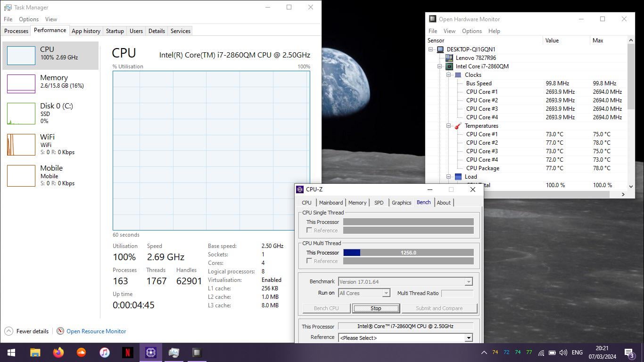Click the thermometer icon beside Temperatures

click(458, 126)
